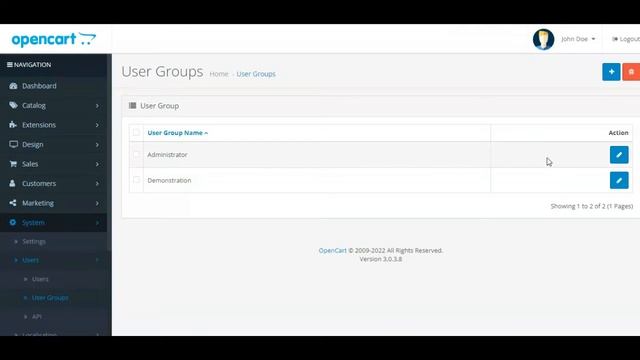
Task: Click the Logout link
Action: (626, 39)
